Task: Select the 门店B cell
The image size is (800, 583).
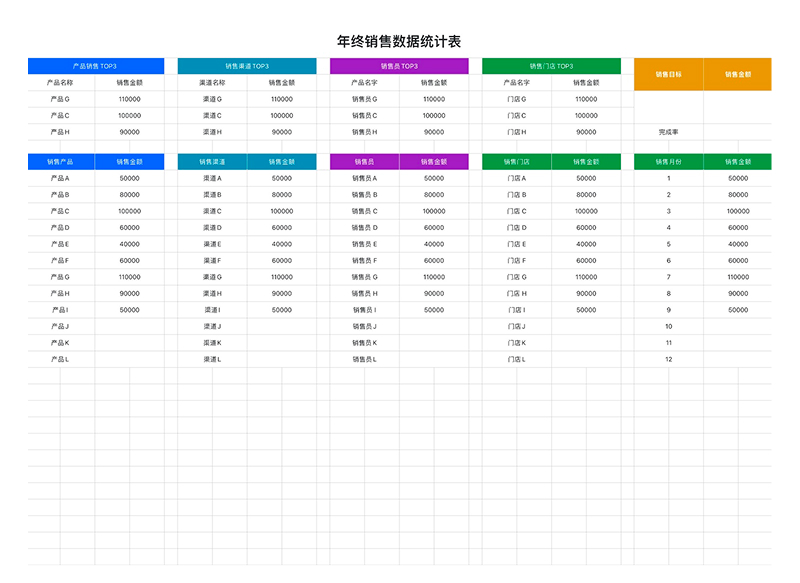Action: point(516,194)
